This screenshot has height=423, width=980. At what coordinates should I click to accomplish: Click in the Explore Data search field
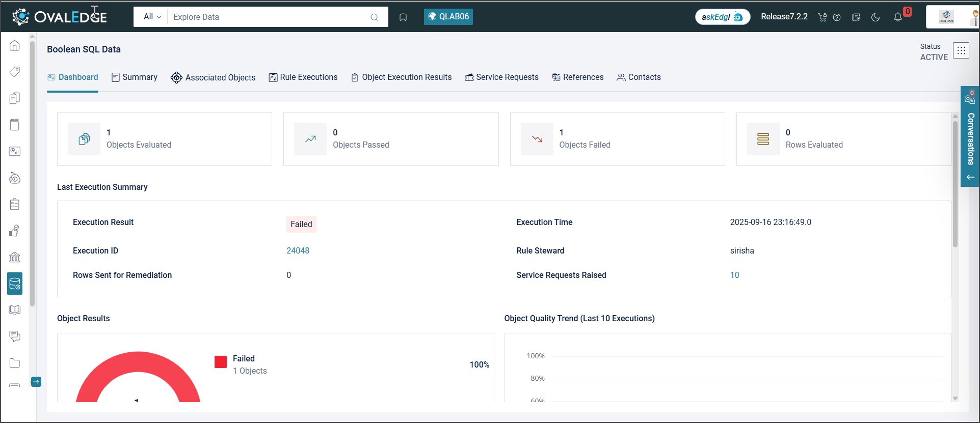tap(270, 17)
